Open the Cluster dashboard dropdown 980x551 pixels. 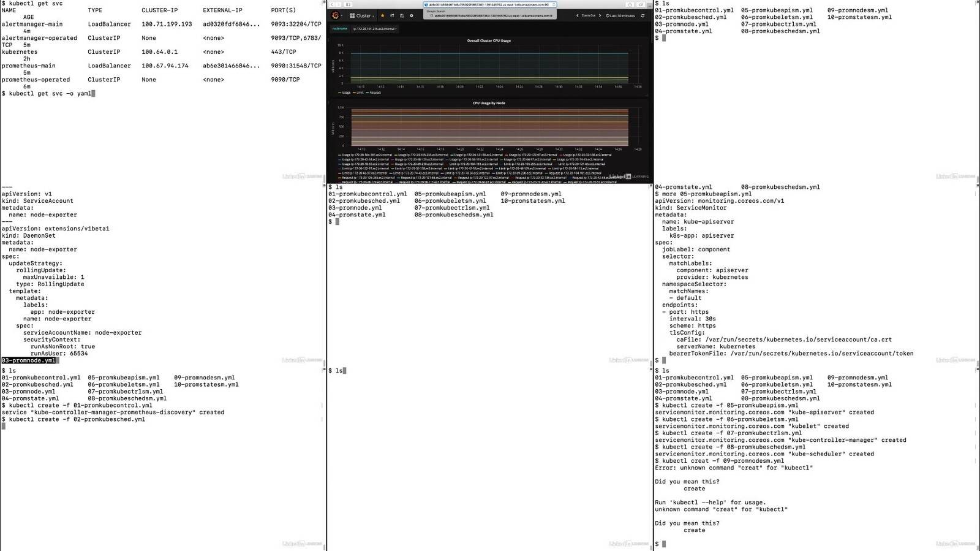tap(362, 15)
